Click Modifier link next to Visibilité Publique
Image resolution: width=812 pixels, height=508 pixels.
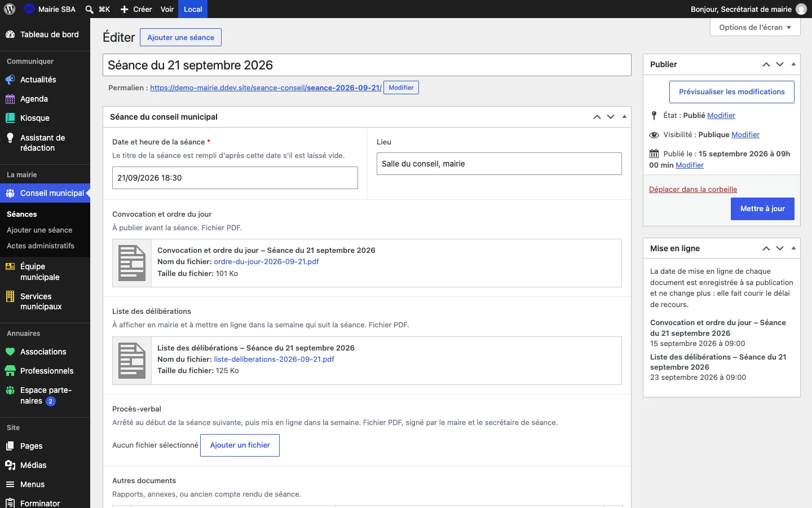point(745,134)
